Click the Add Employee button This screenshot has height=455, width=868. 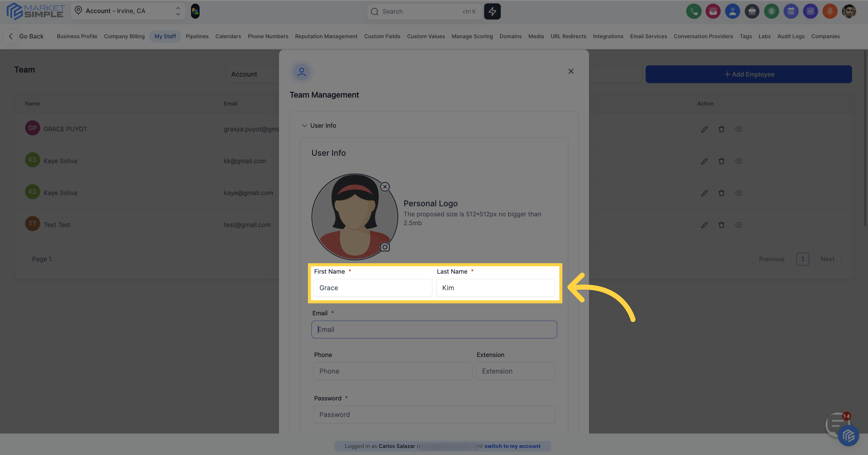pos(749,74)
